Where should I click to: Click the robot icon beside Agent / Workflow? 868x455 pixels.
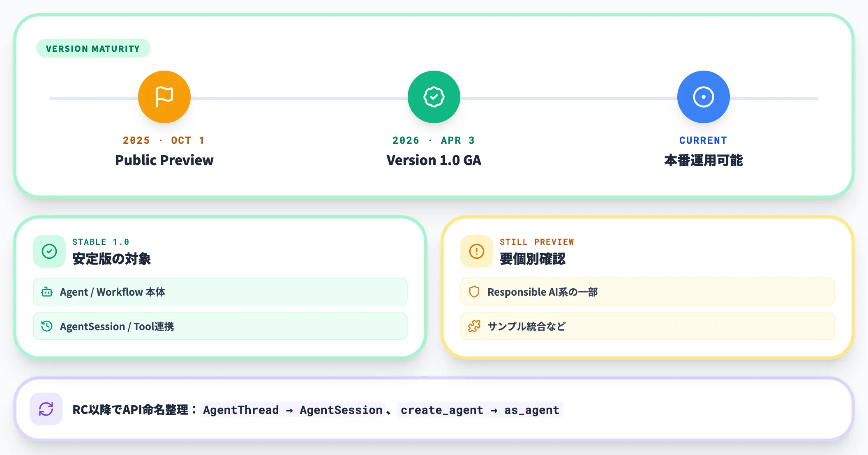(47, 292)
